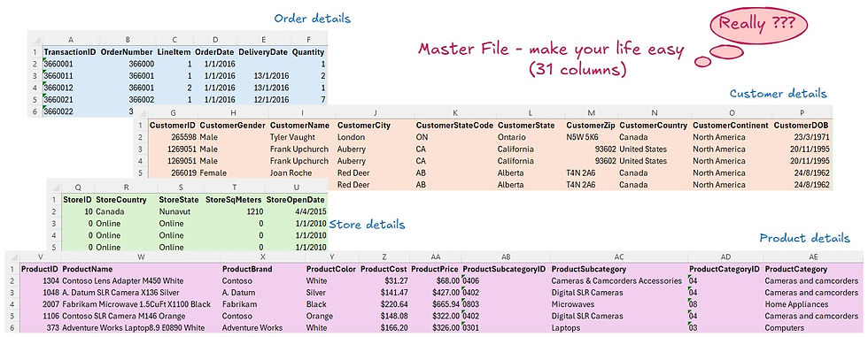Click the ProductCost header cell
The width and height of the screenshot is (868, 337).
tap(384, 269)
